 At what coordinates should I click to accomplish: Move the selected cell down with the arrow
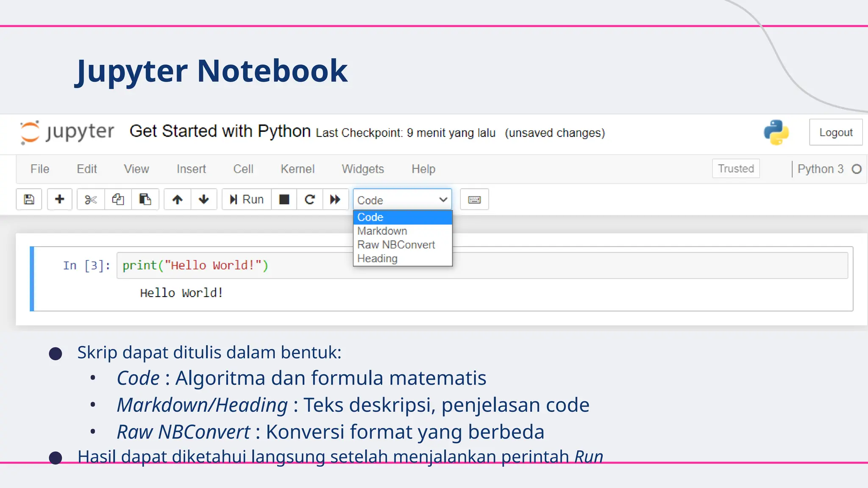coord(204,199)
